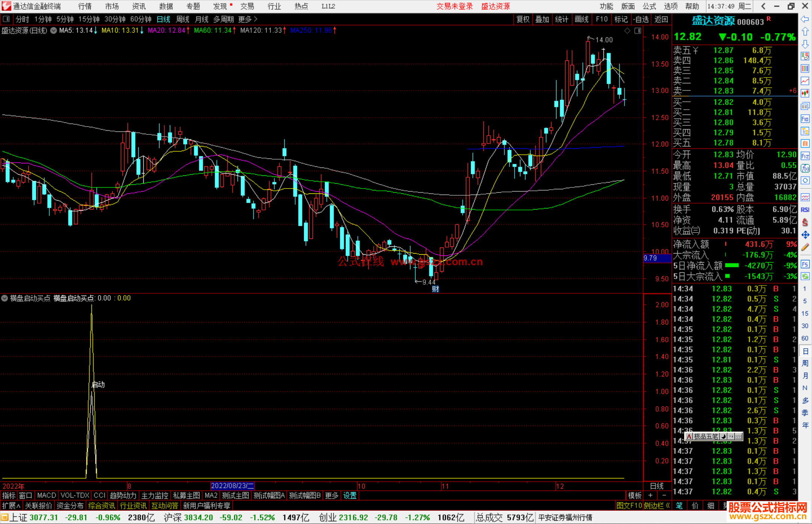Switch to 周 weekly period in sidebar
This screenshot has height=524, width=812.
point(805,364)
